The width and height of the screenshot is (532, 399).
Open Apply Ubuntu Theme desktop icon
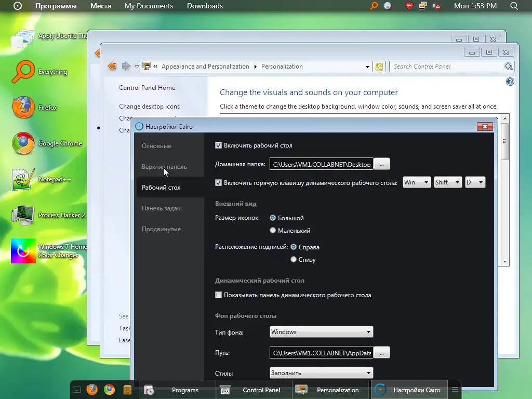[x=23, y=37]
